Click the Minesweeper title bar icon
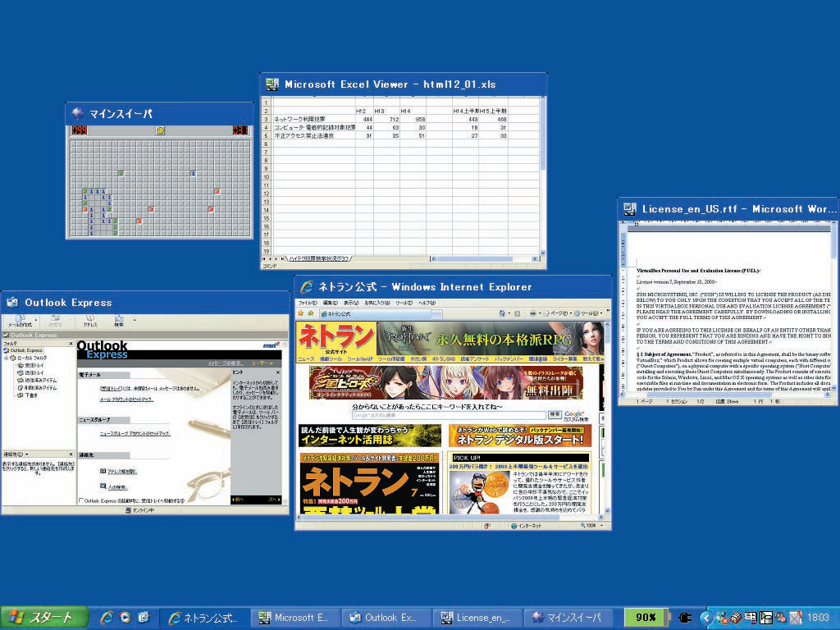 pos(78,113)
